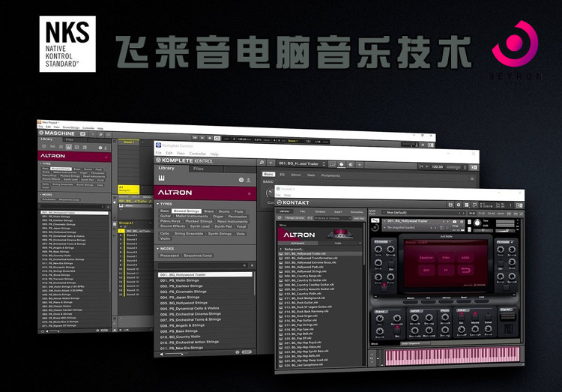Click the favorites star icon in Komplete Kontrol search row
The image size is (562, 392).
[252, 266]
